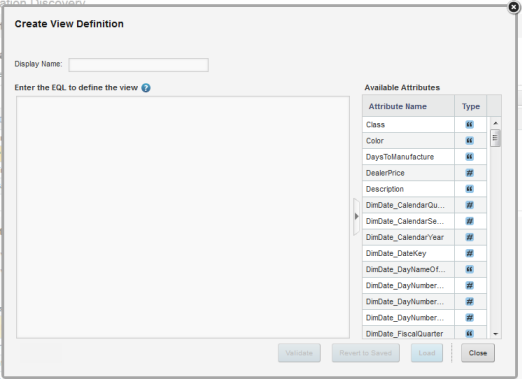Click inside the EQL text area
This screenshot has width=522, height=379.
[183, 217]
